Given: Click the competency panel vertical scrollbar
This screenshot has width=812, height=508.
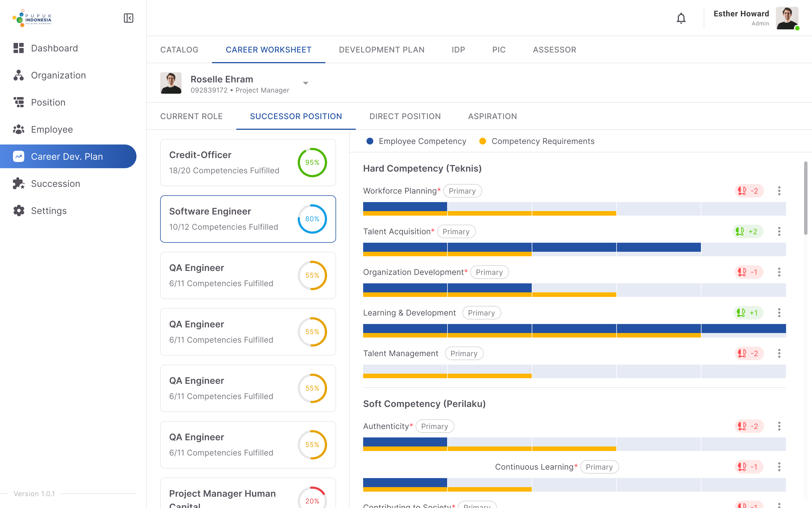Looking at the screenshot, I should point(805,198).
